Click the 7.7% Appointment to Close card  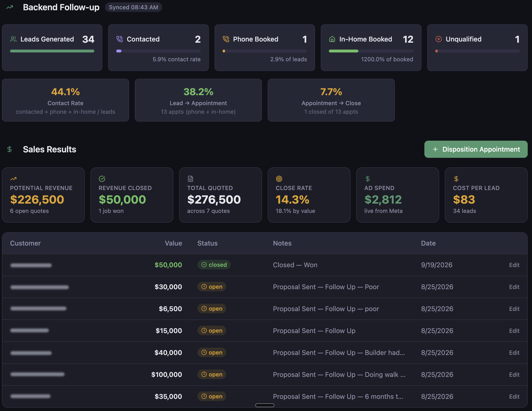pos(331,100)
